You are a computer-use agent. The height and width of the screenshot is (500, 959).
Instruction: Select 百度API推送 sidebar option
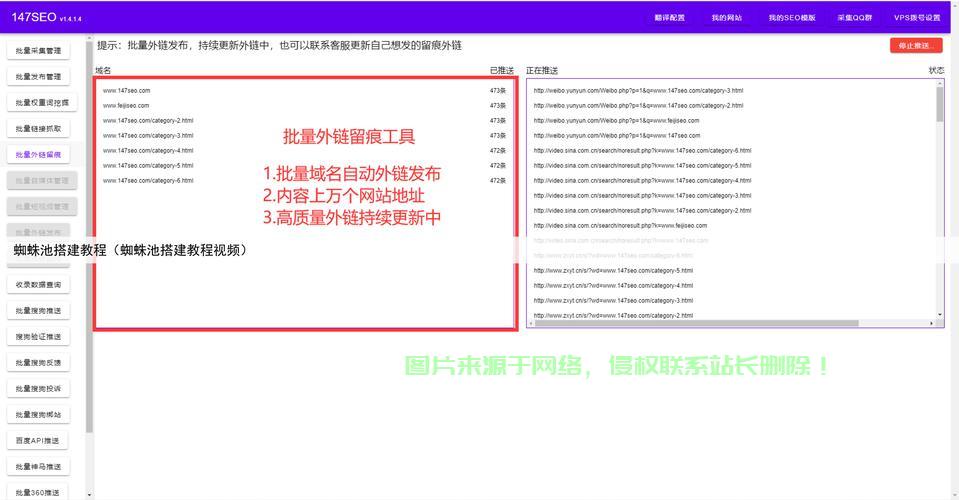pos(38,441)
